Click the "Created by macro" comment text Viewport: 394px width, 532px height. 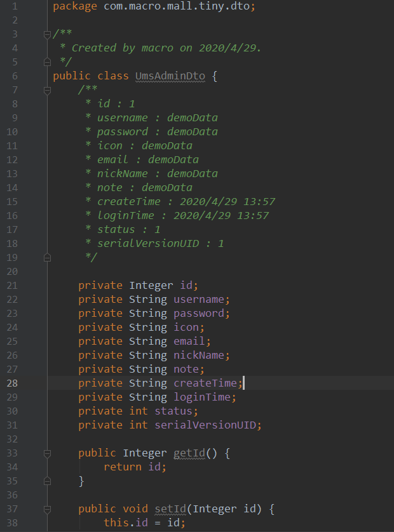(x=123, y=48)
